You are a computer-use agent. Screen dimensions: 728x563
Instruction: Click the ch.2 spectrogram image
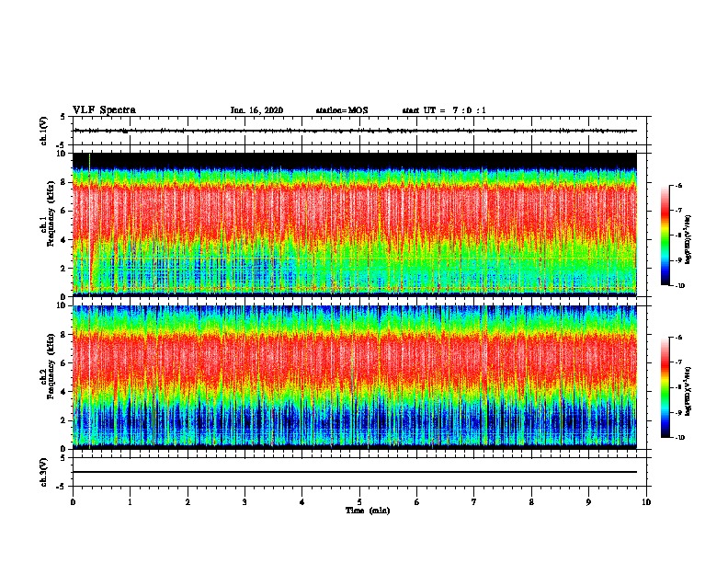(355, 377)
